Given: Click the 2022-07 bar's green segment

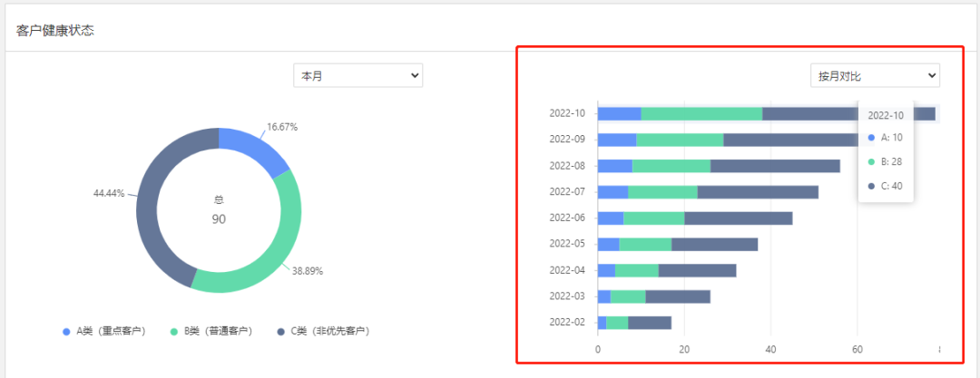Looking at the screenshot, I should tap(662, 191).
